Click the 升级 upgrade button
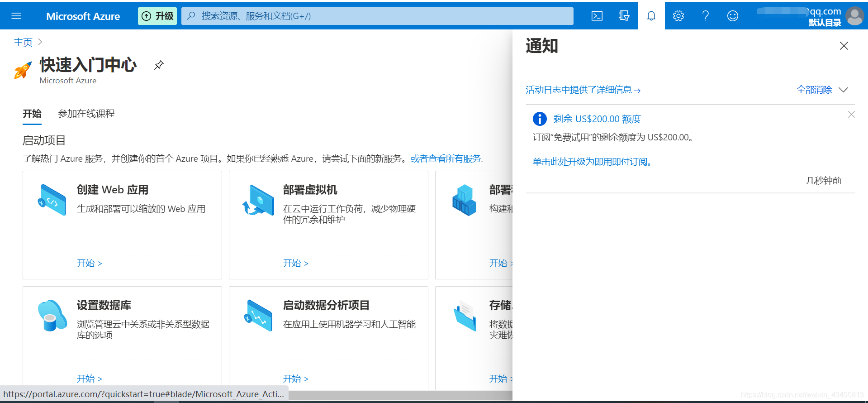The image size is (868, 403). 157,16
